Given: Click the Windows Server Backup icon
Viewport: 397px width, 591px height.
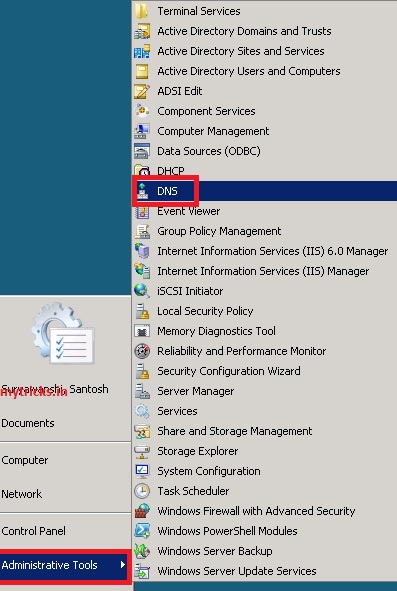Looking at the screenshot, I should [x=142, y=551].
